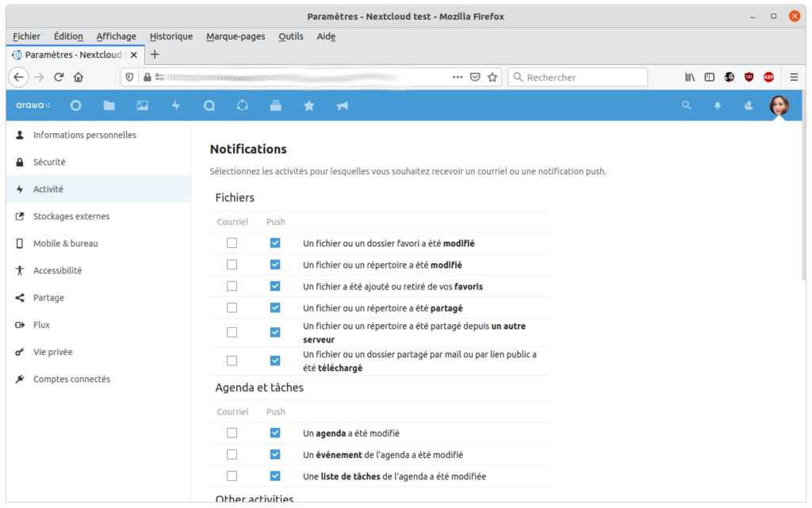Image resolution: width=812 pixels, height=508 pixels.
Task: Open the page actions three-dots menu
Action: 458,77
